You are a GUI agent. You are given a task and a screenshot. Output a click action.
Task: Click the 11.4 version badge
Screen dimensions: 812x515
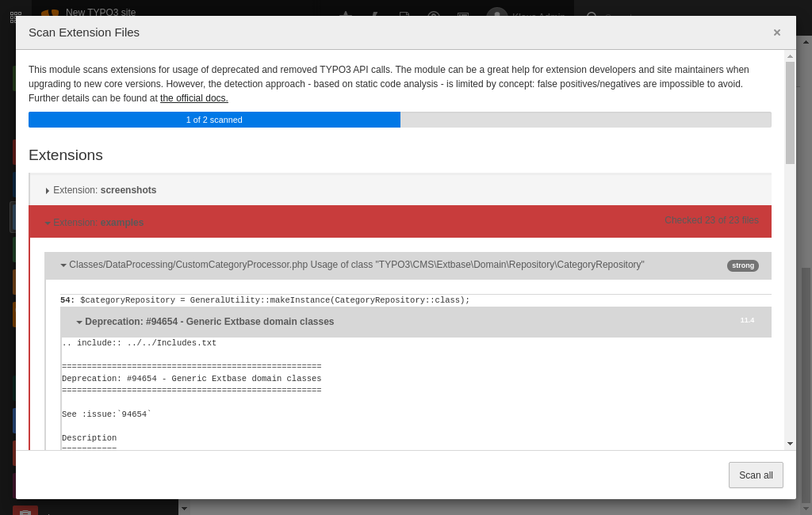[747, 320]
